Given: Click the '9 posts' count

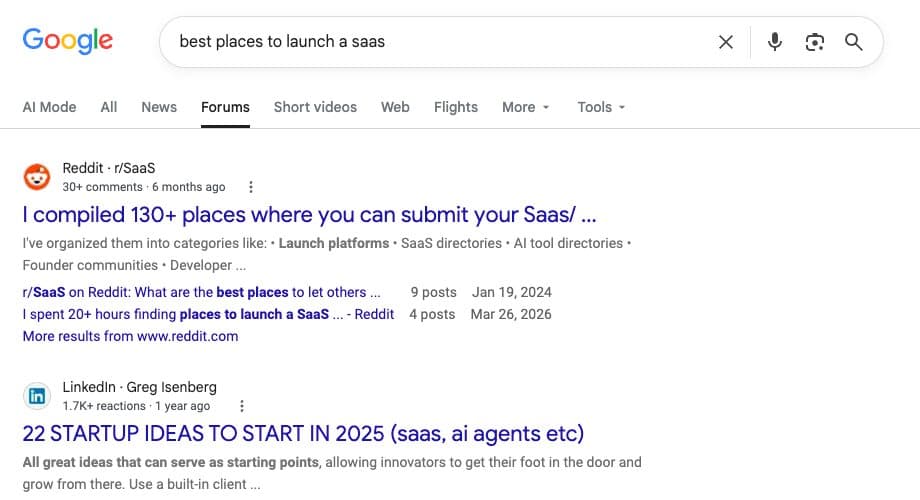Looking at the screenshot, I should coord(434,292).
